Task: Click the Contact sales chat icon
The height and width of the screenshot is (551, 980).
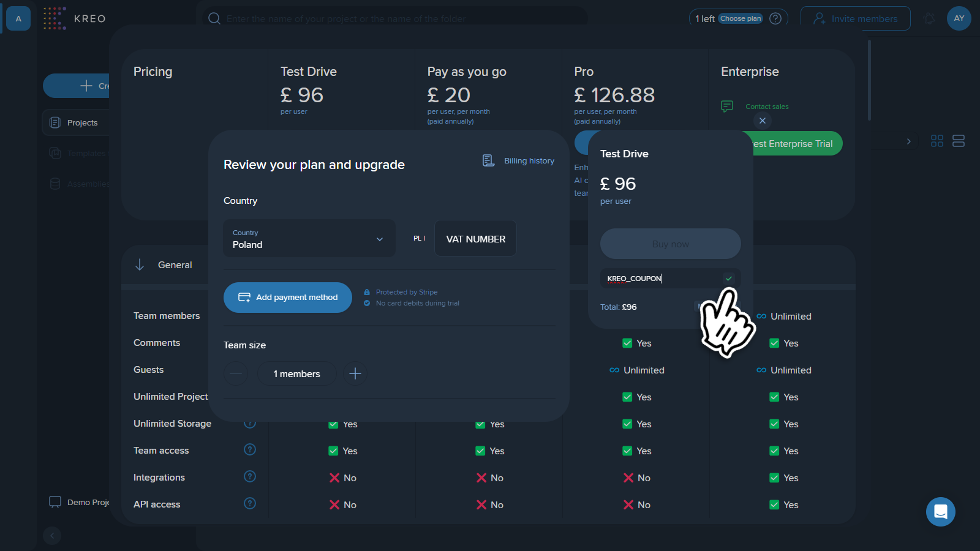Action: click(727, 107)
